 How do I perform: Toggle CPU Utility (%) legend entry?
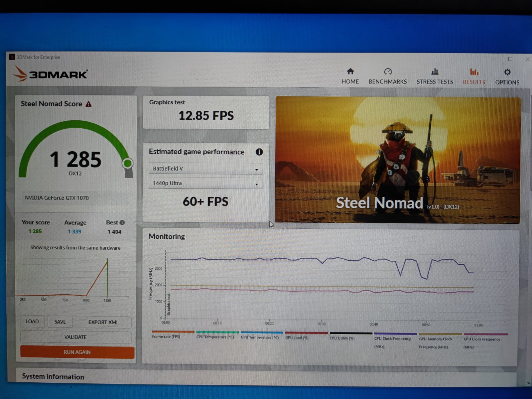[x=351, y=336]
